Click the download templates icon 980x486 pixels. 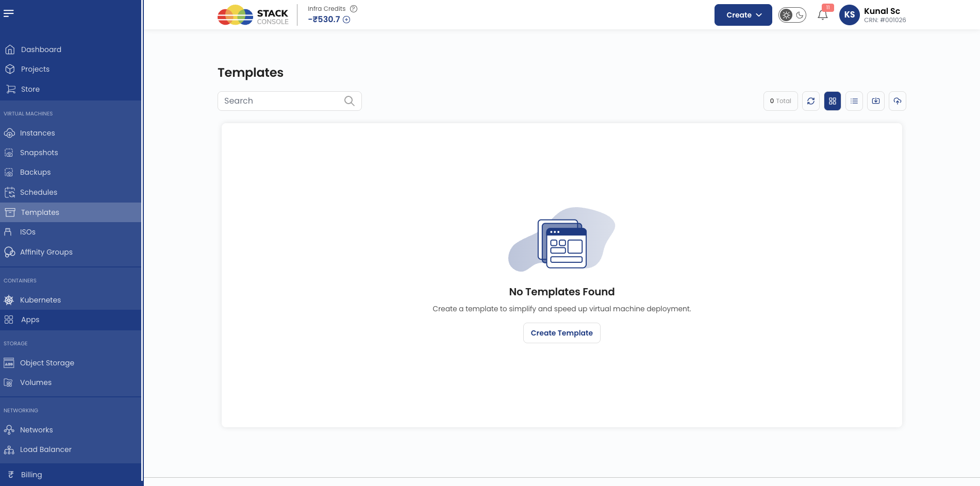coord(876,101)
